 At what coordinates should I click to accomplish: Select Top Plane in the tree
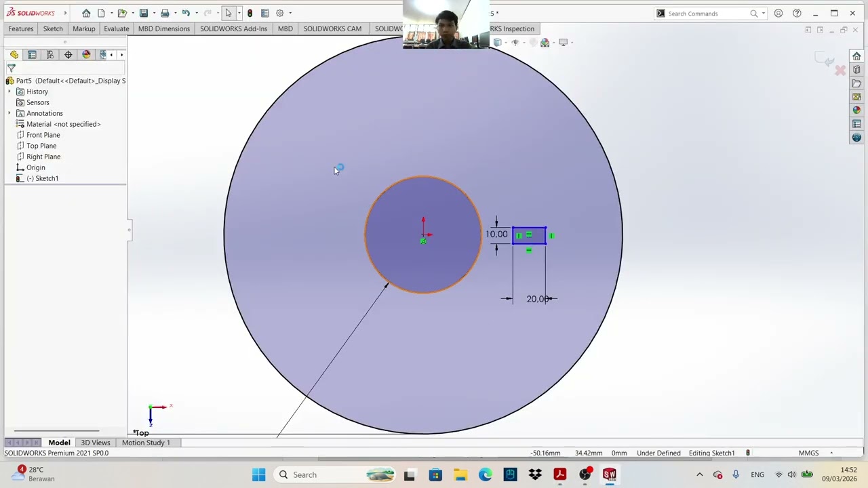(41, 146)
